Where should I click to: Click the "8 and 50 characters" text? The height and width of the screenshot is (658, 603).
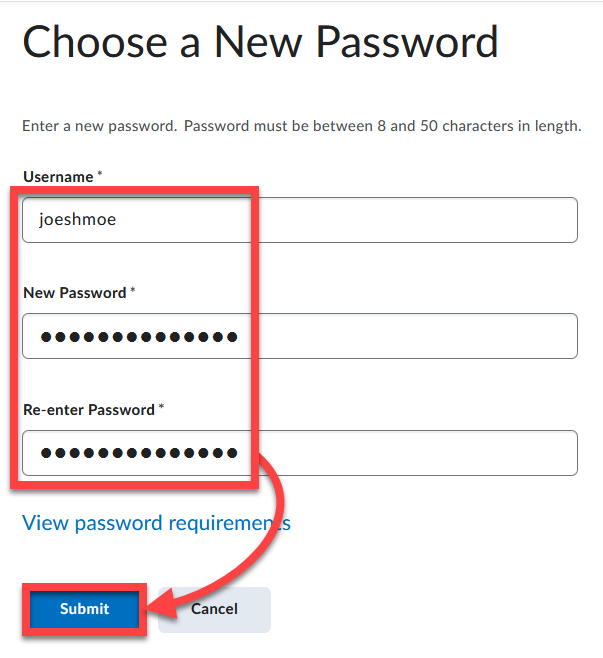[x=445, y=126]
